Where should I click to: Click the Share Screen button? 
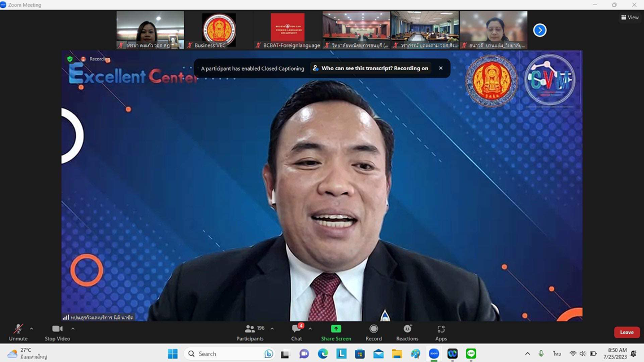pos(336,333)
